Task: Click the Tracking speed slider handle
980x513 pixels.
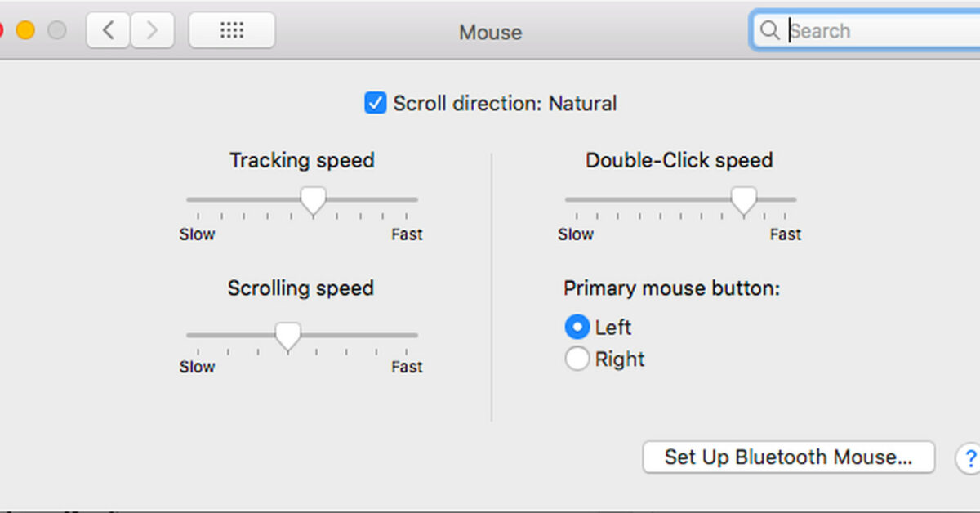Action: point(314,200)
